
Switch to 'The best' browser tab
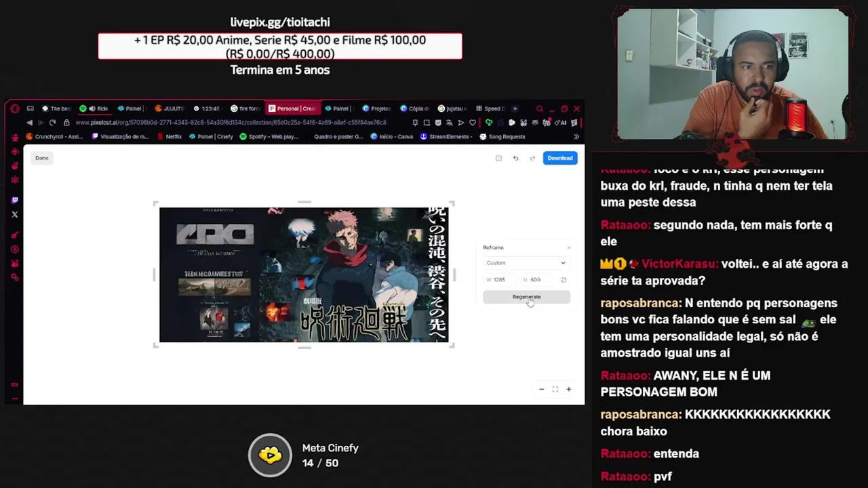tap(57, 108)
